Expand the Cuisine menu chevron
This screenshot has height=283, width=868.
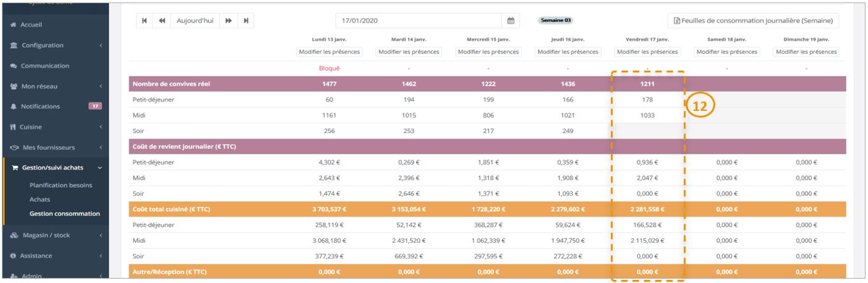coord(100,127)
